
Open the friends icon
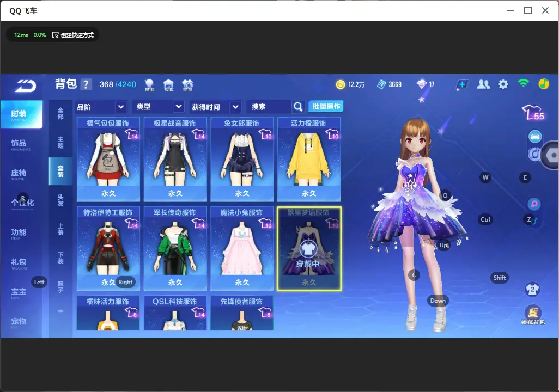coord(483,84)
